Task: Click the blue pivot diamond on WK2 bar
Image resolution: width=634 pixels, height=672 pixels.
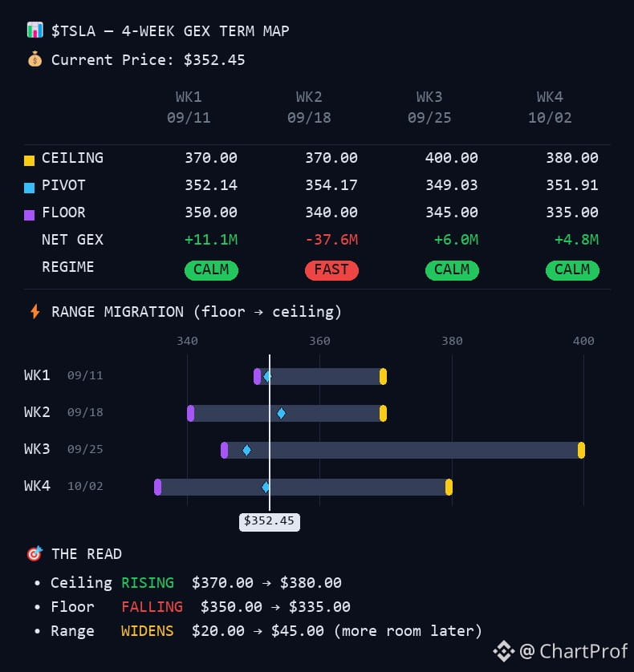Action: 281,414
